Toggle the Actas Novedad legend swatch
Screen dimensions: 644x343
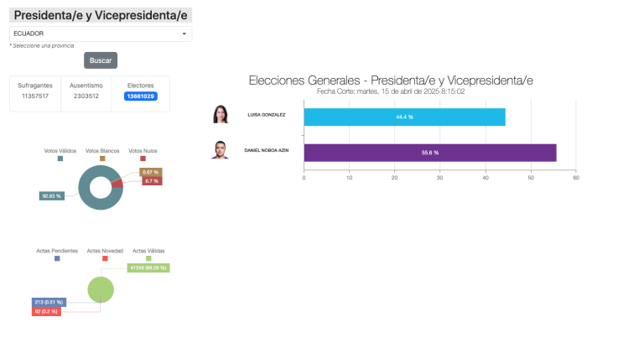[x=105, y=258]
